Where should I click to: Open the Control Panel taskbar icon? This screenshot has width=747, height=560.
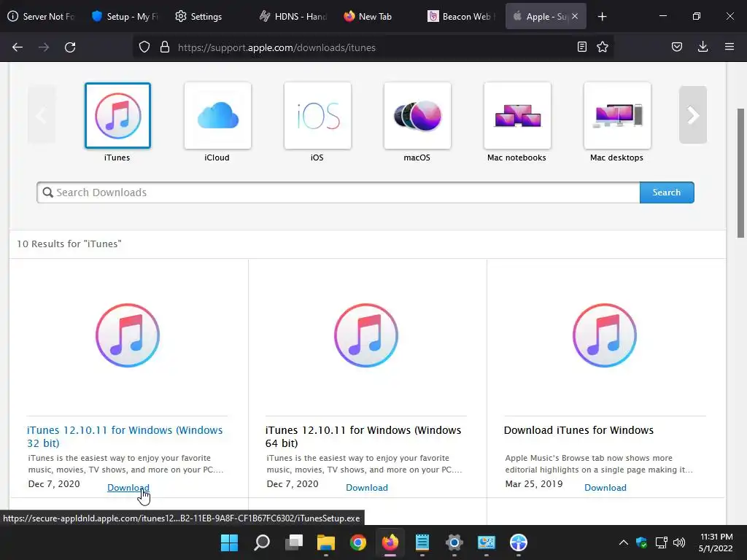point(487,542)
